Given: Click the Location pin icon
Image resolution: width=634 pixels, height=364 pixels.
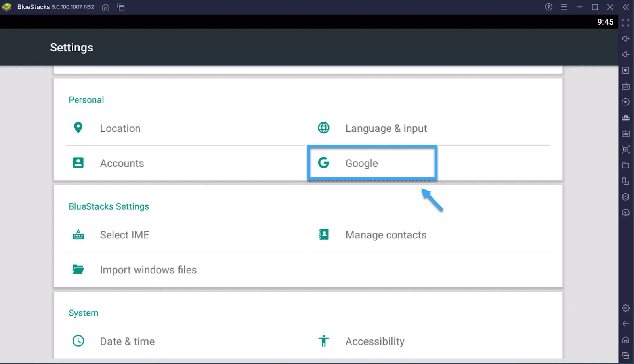Looking at the screenshot, I should [78, 128].
